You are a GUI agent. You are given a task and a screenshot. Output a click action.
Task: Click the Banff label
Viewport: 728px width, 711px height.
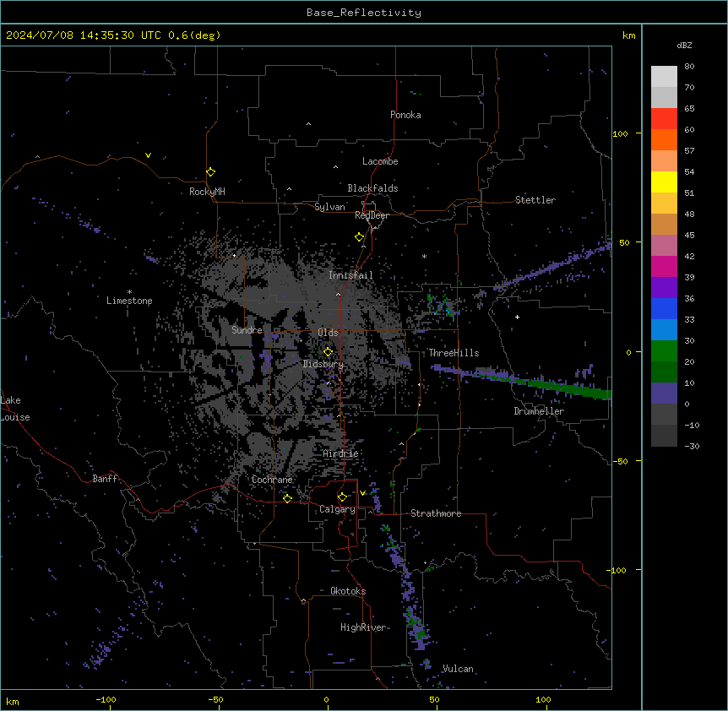click(105, 479)
